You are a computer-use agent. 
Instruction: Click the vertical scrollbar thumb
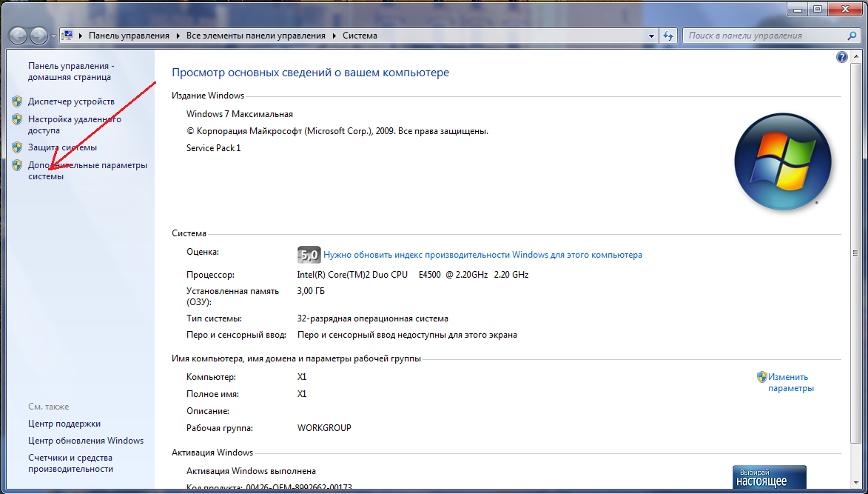(x=856, y=253)
